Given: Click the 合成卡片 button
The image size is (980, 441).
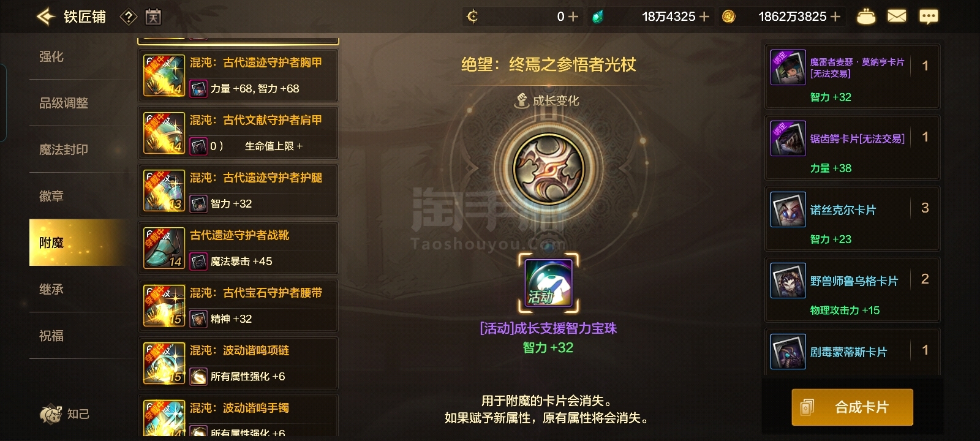Looking at the screenshot, I should point(852,407).
